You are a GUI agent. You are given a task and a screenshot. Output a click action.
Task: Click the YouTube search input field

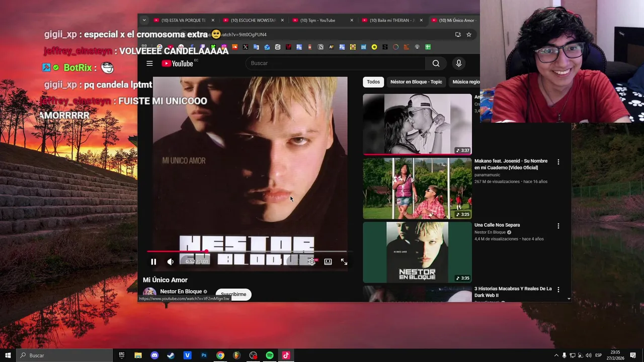click(x=335, y=63)
